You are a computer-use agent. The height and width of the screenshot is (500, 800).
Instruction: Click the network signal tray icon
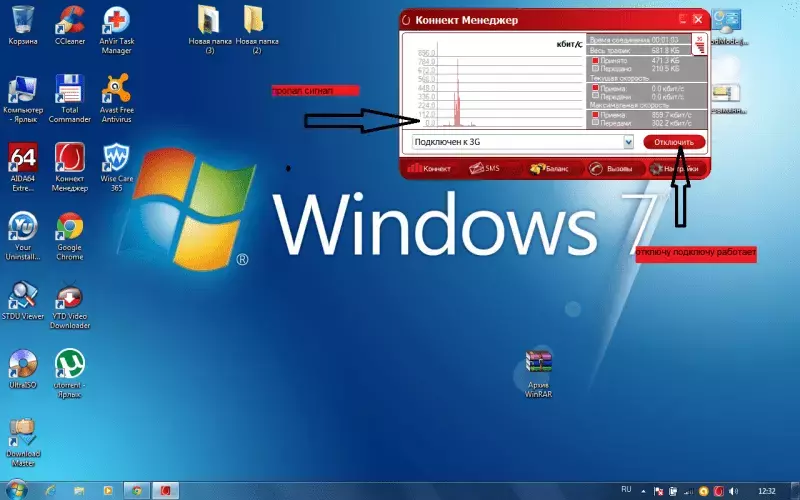click(x=688, y=491)
